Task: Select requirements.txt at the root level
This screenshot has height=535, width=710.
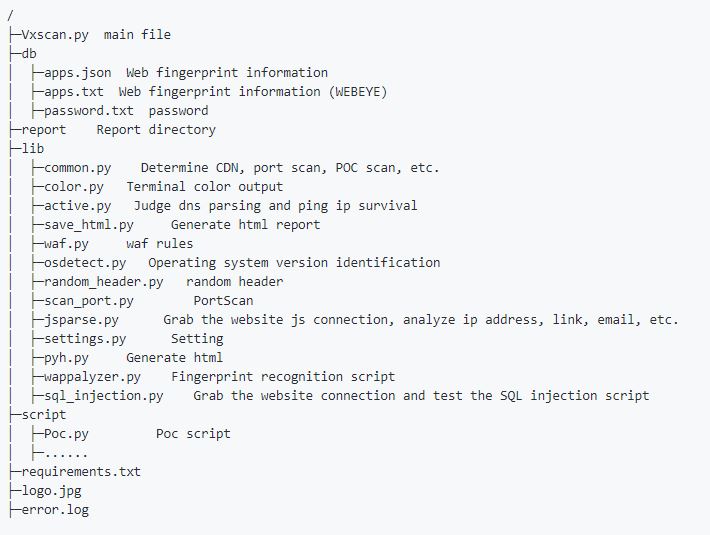Action: tap(81, 472)
